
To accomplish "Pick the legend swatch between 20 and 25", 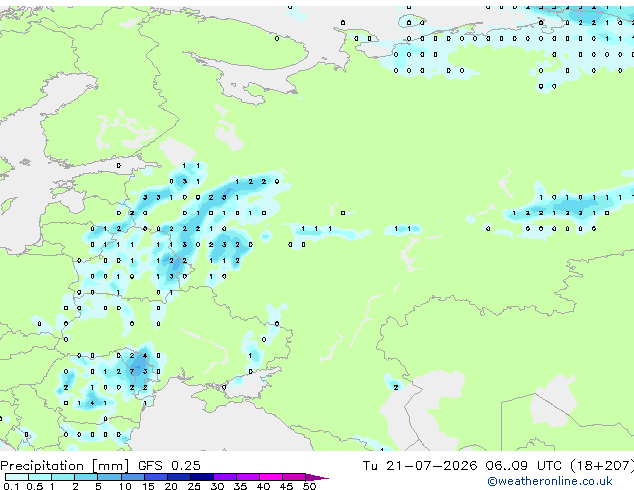I will tap(179, 477).
